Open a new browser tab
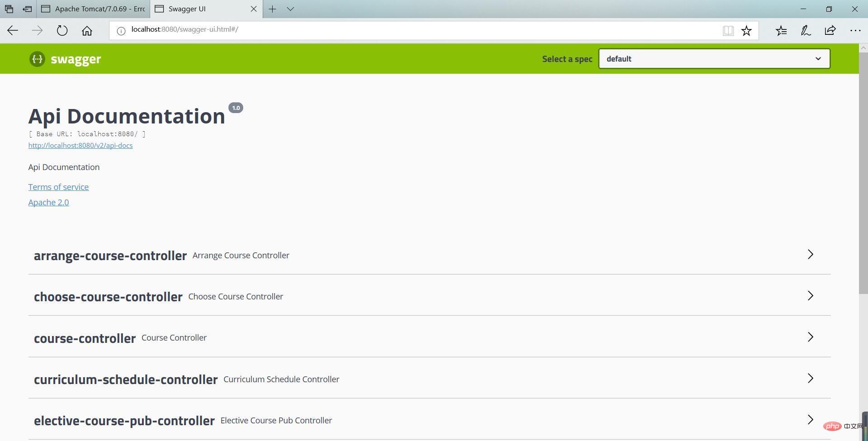Image resolution: width=868 pixels, height=441 pixels. pos(272,9)
